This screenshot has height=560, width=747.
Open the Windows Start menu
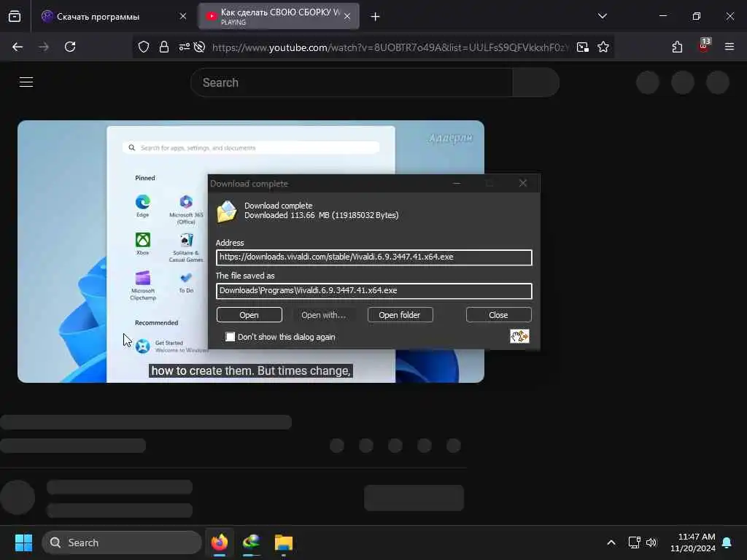click(x=23, y=542)
